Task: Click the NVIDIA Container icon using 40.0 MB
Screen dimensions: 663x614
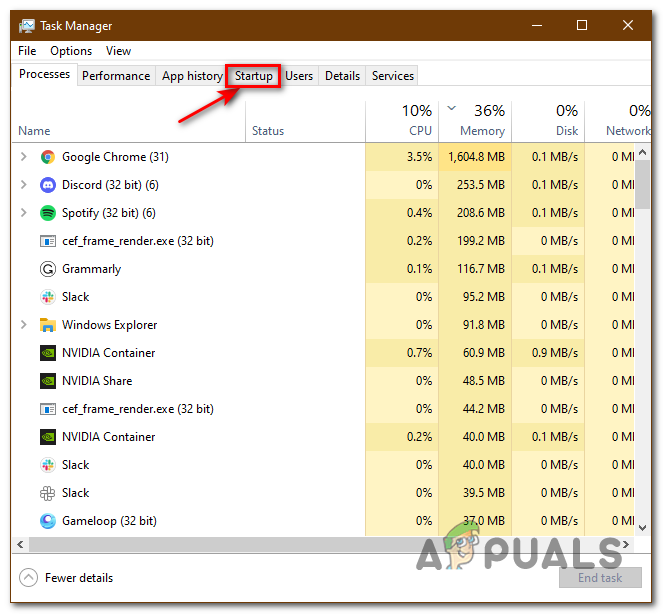Action: point(48,437)
